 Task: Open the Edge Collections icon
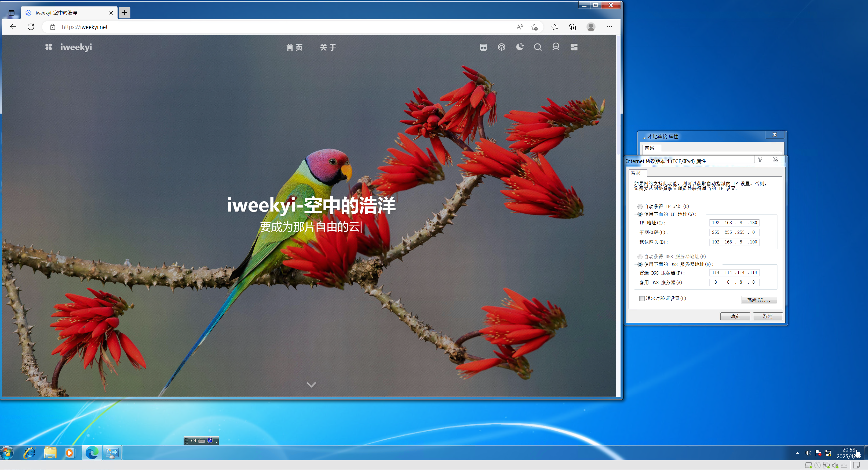click(x=572, y=27)
